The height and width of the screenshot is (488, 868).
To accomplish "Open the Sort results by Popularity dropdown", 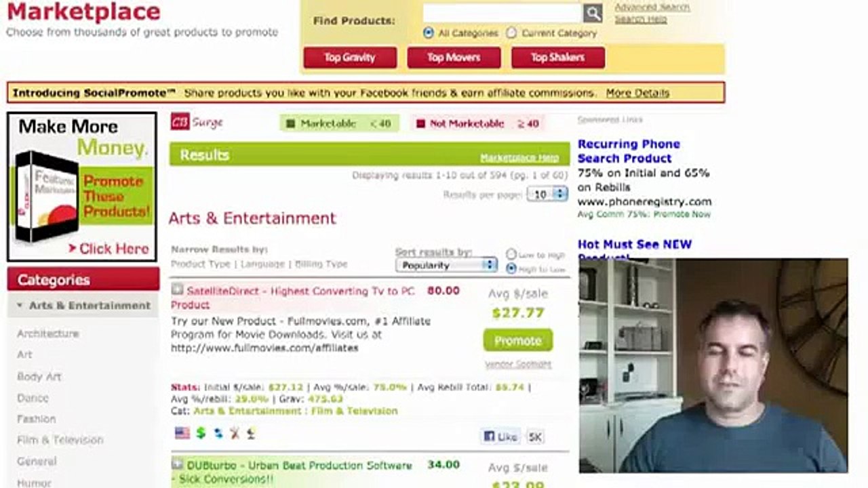I will (446, 265).
